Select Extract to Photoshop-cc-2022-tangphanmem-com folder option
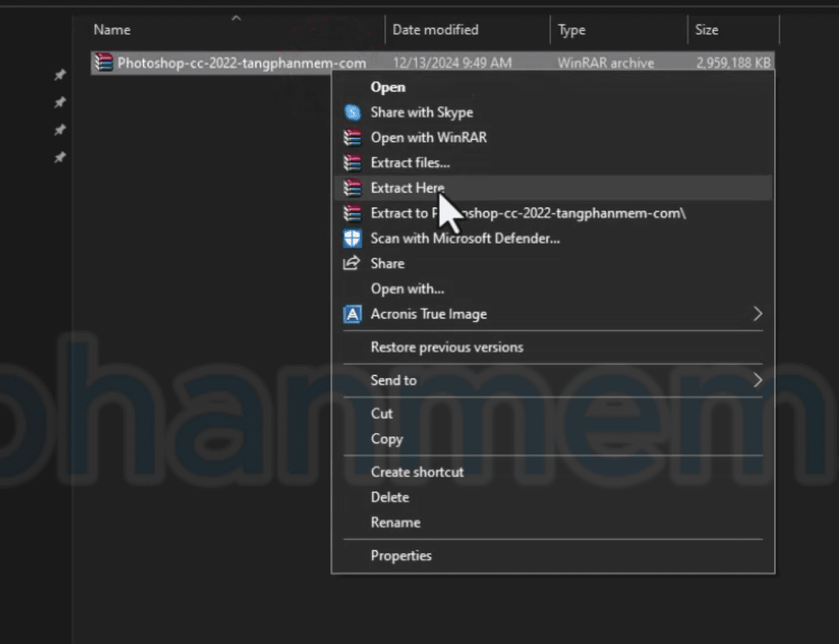 click(528, 213)
